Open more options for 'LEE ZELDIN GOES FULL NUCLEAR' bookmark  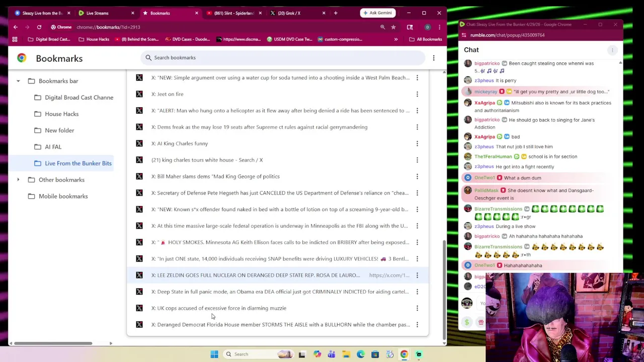point(417,275)
